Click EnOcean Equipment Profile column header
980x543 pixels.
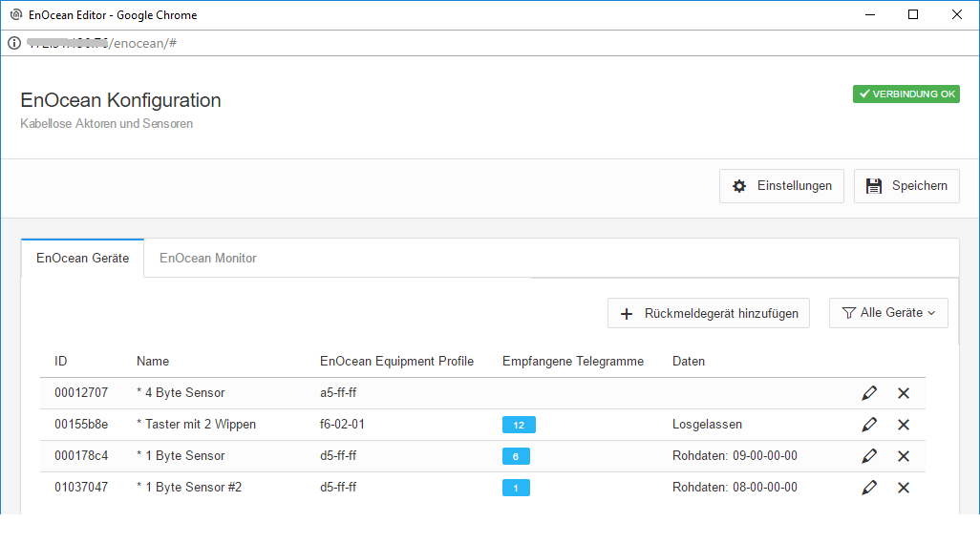tap(397, 362)
